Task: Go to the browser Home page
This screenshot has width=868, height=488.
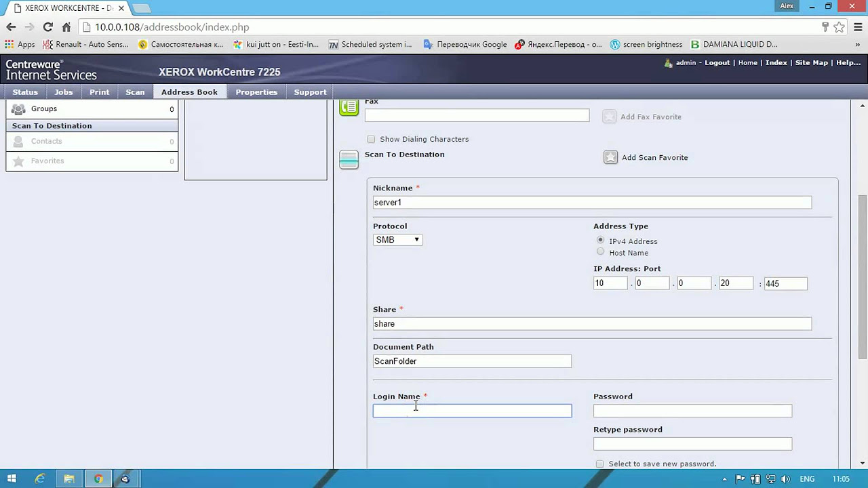Action: 66,27
